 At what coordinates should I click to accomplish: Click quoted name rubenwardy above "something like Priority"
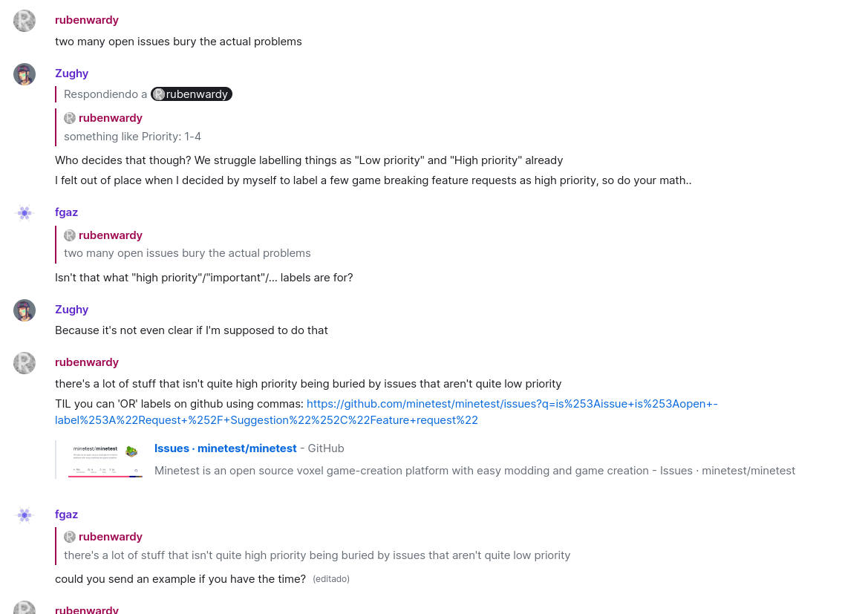click(110, 118)
